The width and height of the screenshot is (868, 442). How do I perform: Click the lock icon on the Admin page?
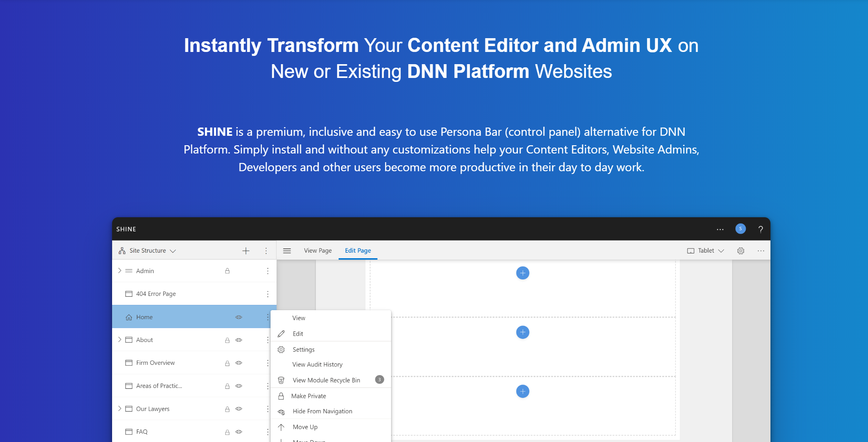coord(227,270)
